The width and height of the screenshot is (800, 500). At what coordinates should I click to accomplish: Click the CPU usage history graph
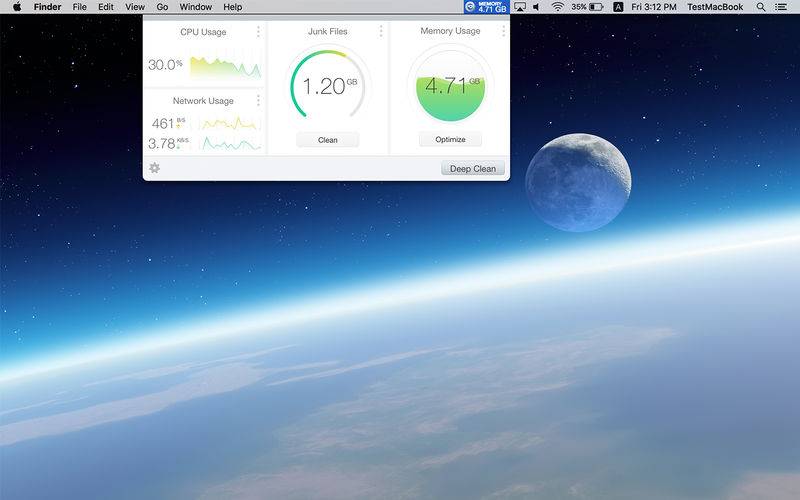coord(226,67)
